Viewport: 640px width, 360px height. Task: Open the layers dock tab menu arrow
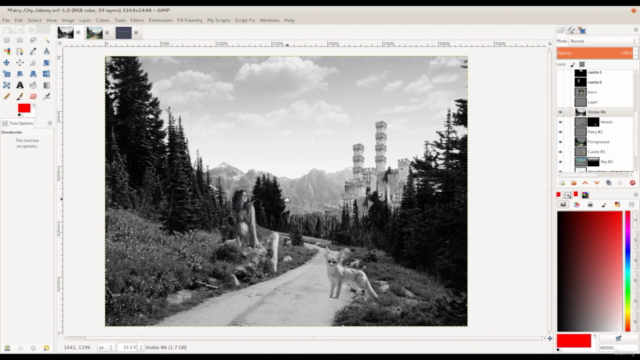click(x=636, y=30)
